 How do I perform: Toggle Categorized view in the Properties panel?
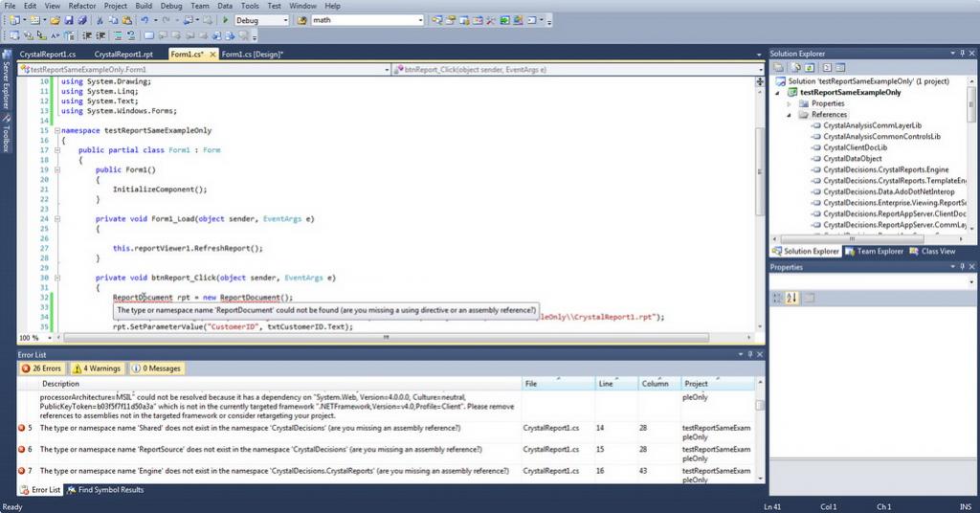[x=777, y=298]
